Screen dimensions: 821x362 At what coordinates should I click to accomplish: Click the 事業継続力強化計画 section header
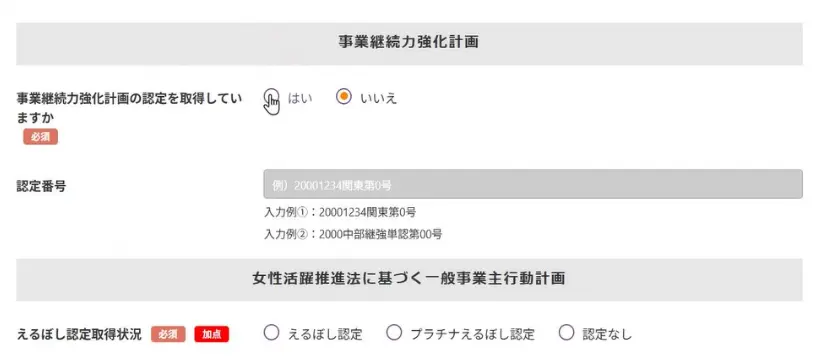pyautogui.click(x=409, y=43)
